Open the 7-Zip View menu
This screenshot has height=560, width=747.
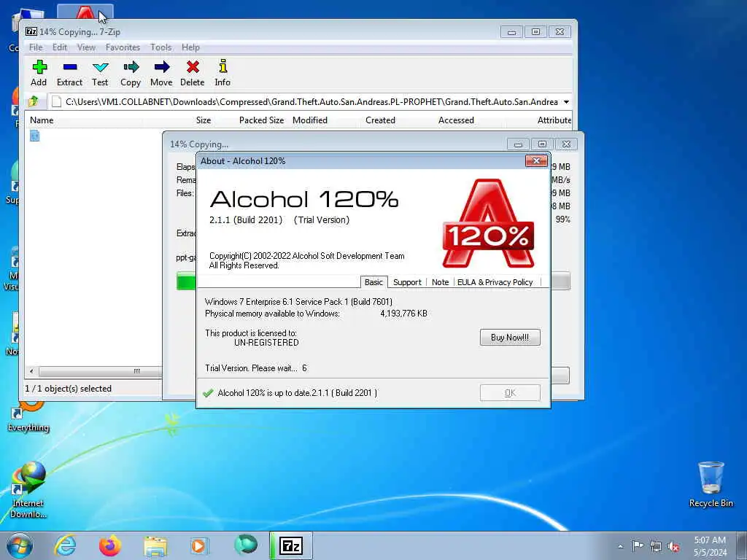tap(86, 47)
